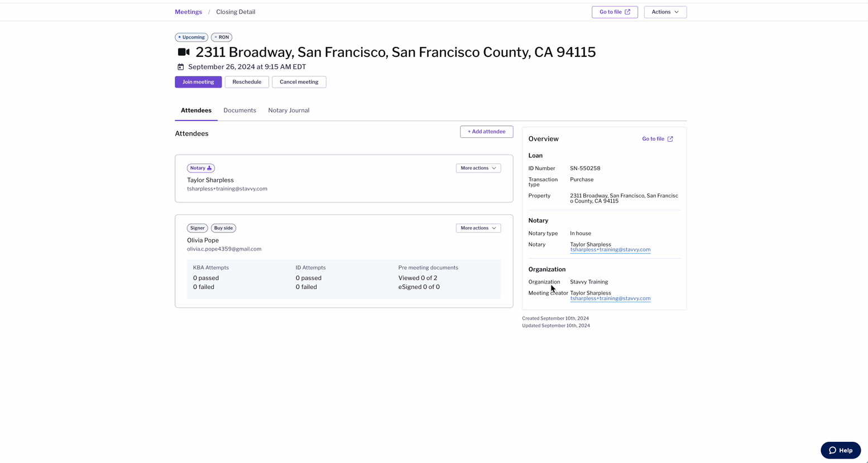Screen dimensions: 868x463
Task: Open the Documents tab
Action: pyautogui.click(x=239, y=110)
